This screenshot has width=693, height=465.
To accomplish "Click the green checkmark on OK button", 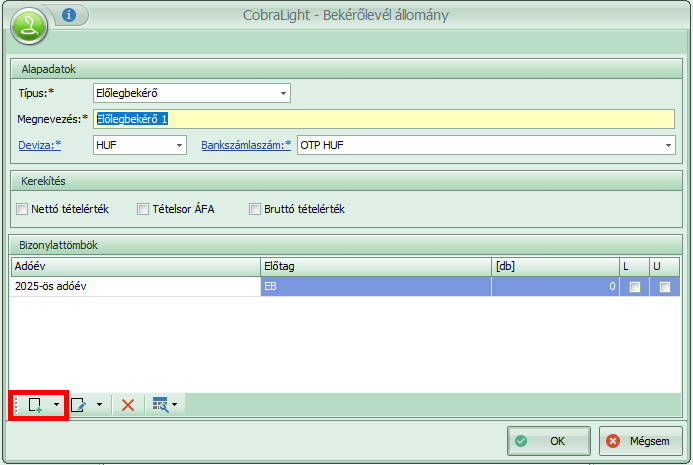I will (x=520, y=440).
